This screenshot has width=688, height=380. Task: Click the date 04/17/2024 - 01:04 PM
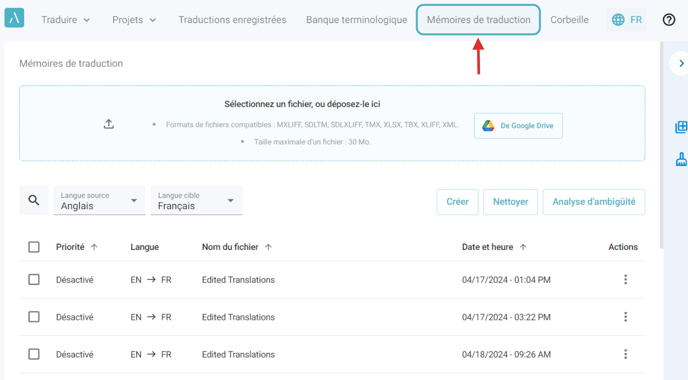coord(506,280)
